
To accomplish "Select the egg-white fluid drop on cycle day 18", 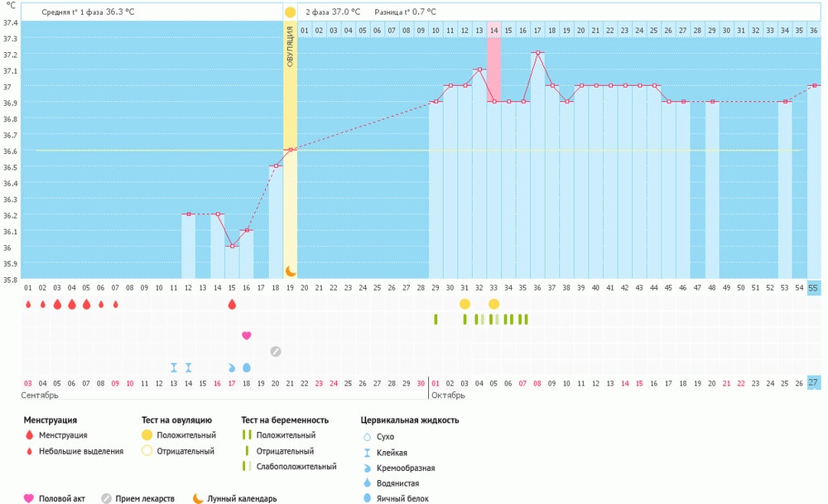I will point(247,367).
